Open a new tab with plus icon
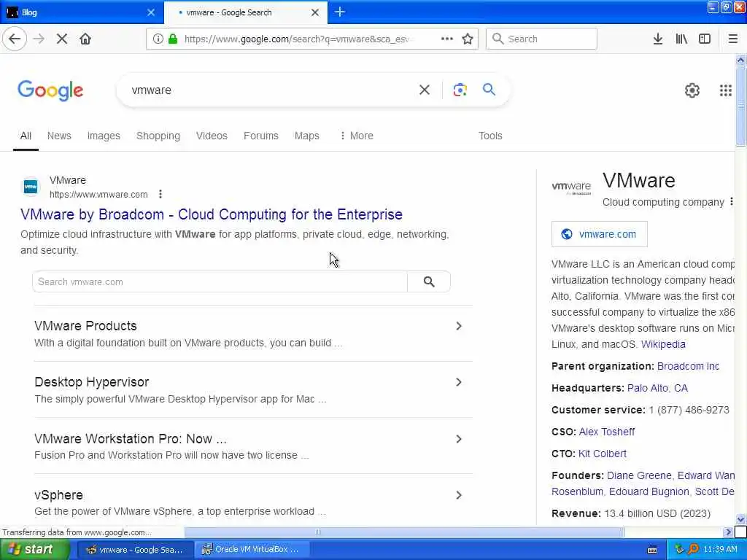Screen dimensions: 747x560 tap(340, 12)
